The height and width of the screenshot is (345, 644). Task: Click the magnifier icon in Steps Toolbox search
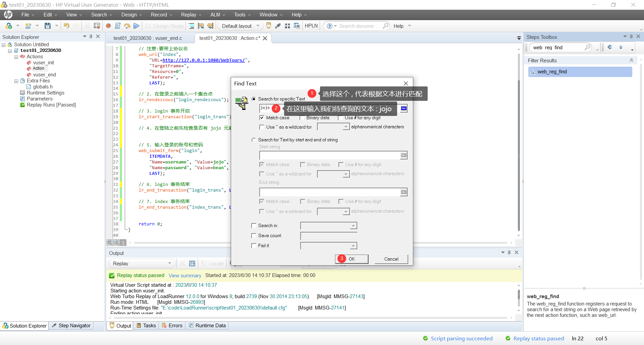point(587,47)
